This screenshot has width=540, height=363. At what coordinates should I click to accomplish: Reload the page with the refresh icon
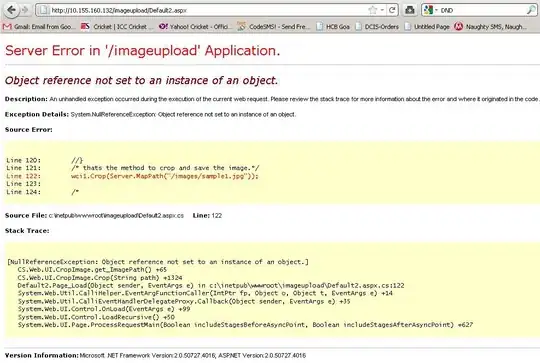[392, 10]
